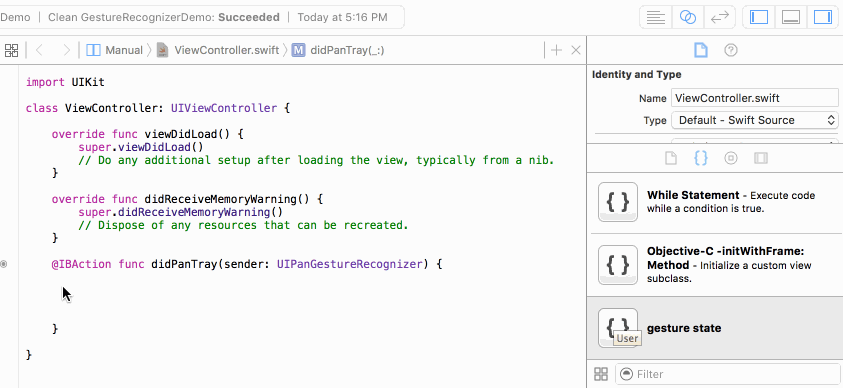Click UIPanGestureRecognizer in the code
843x388 pixels.
click(350, 264)
